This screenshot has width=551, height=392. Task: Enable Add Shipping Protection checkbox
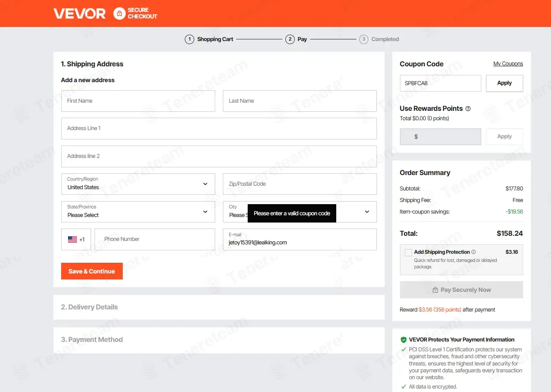click(408, 252)
